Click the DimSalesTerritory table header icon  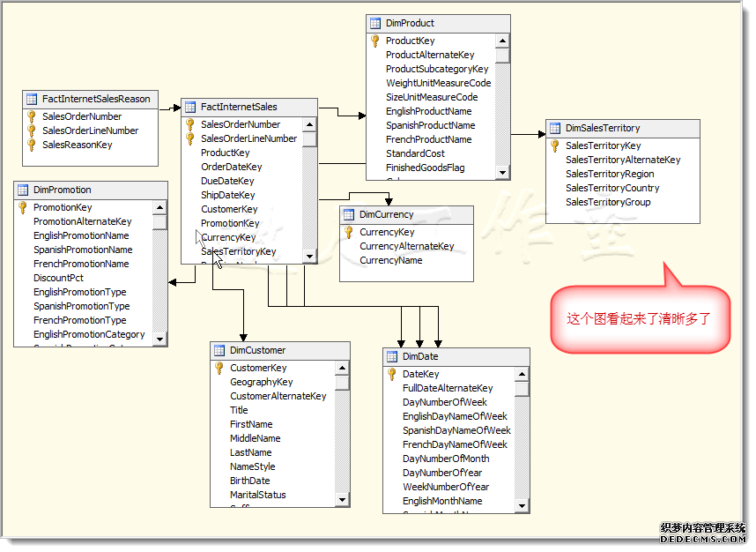pos(555,128)
